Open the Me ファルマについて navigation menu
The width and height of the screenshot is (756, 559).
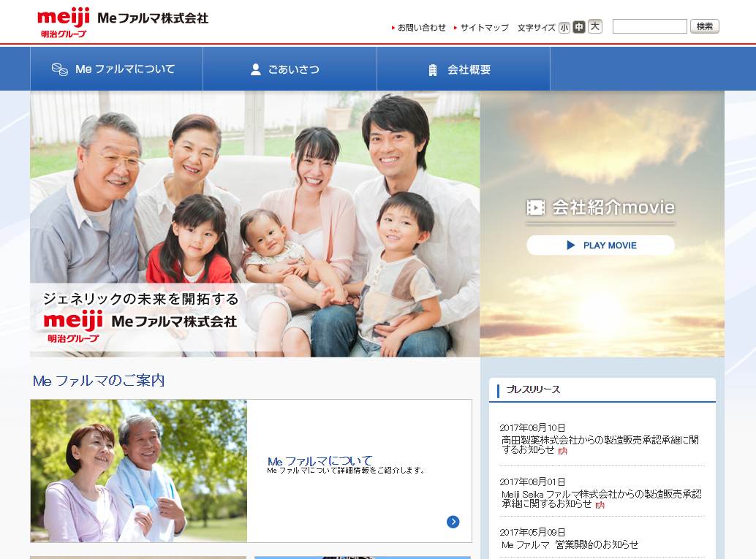tap(117, 69)
